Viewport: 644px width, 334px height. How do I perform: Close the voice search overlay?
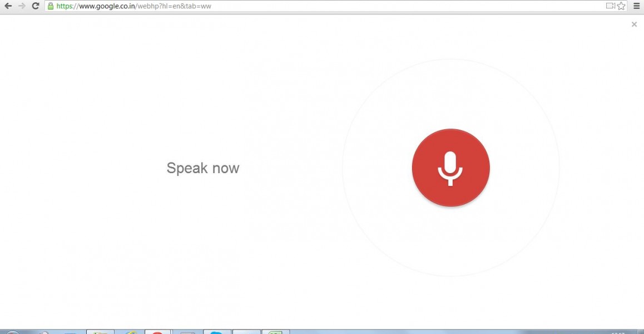[x=634, y=24]
